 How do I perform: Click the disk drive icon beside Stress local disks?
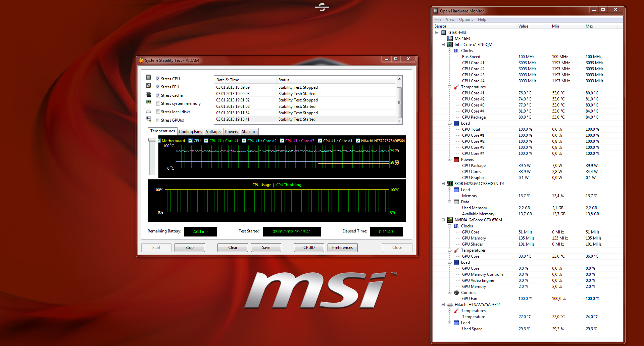pyautogui.click(x=149, y=112)
